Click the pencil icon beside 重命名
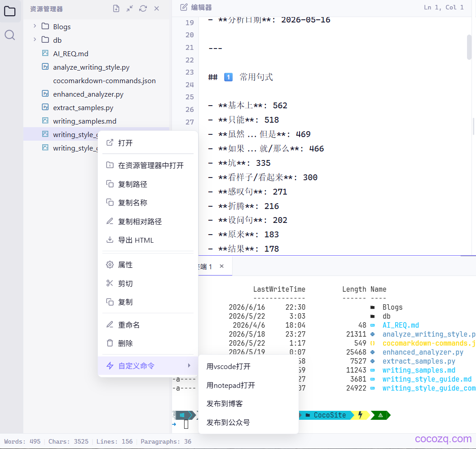The height and width of the screenshot is (449, 476). pyautogui.click(x=110, y=325)
